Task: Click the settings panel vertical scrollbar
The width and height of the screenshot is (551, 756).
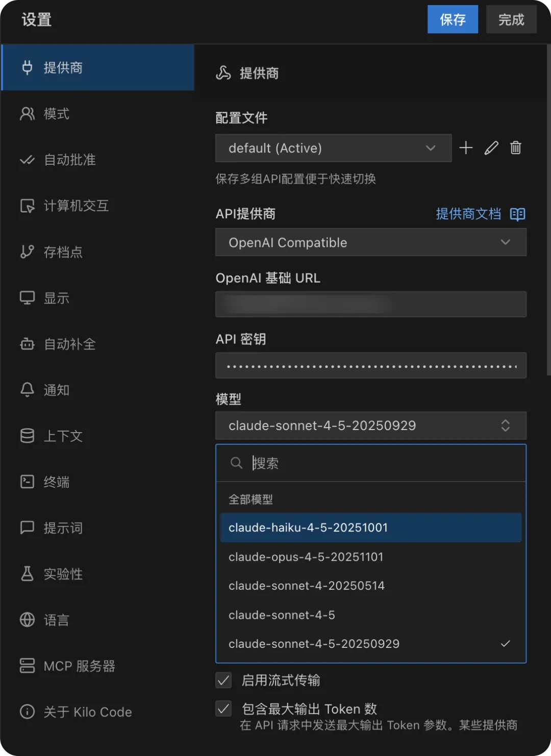Action: [549, 210]
